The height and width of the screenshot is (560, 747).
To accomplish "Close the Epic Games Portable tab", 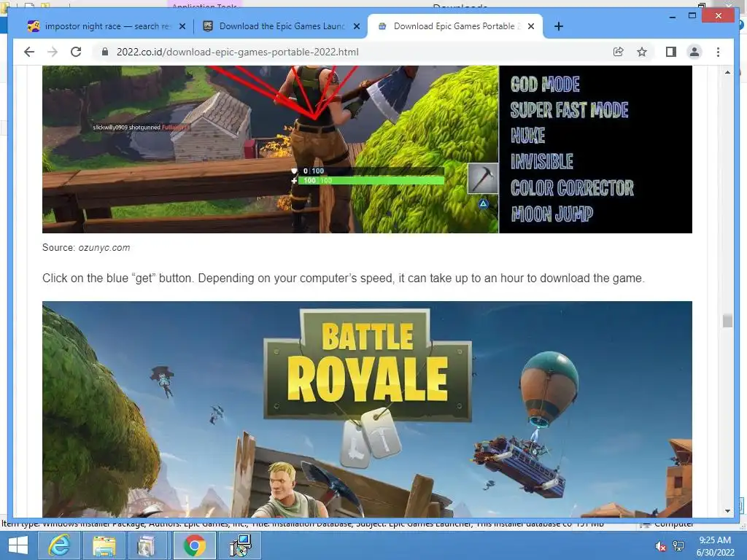I will (x=531, y=26).
